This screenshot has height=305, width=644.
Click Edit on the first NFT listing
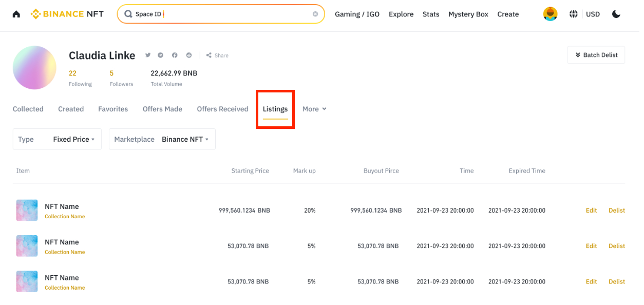[591, 211]
